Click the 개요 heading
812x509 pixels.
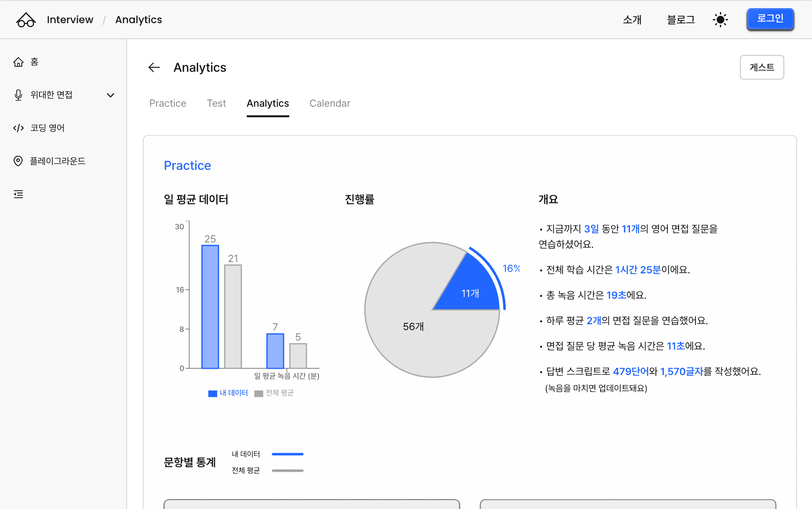tap(548, 199)
